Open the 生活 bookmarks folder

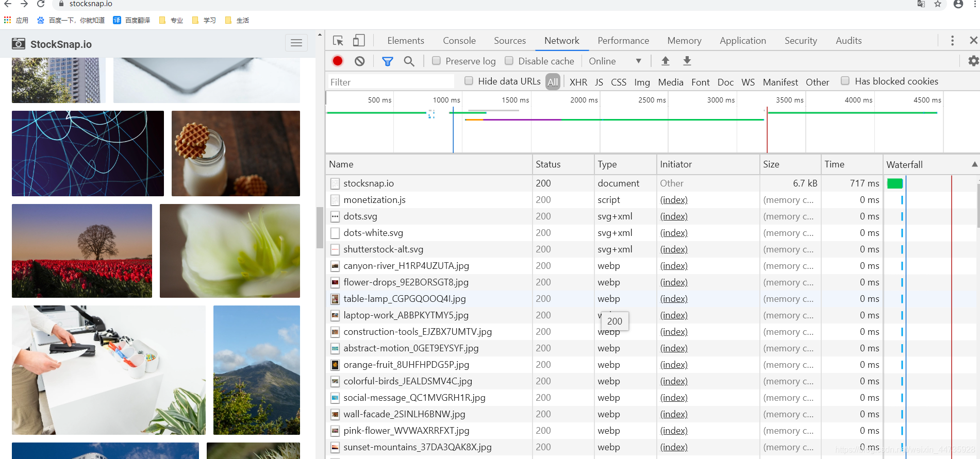tap(237, 20)
